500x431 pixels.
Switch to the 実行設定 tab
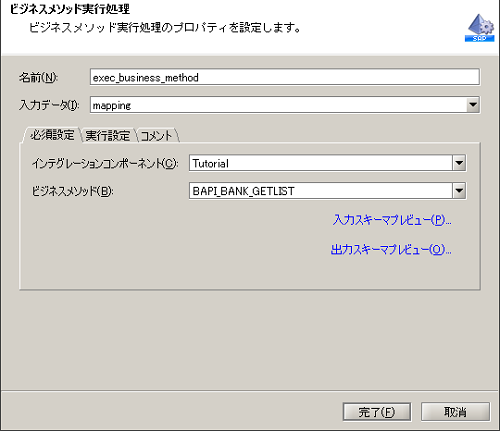(x=108, y=136)
